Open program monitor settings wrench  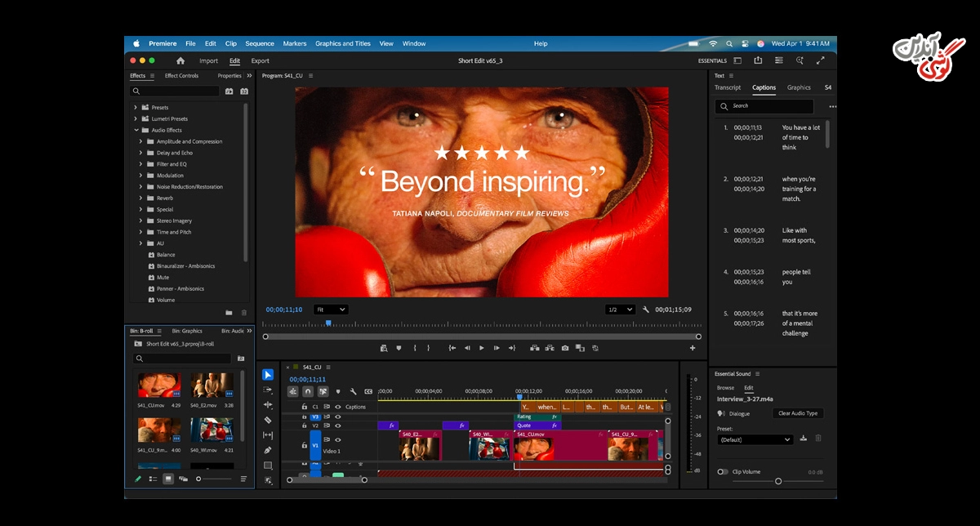point(646,310)
